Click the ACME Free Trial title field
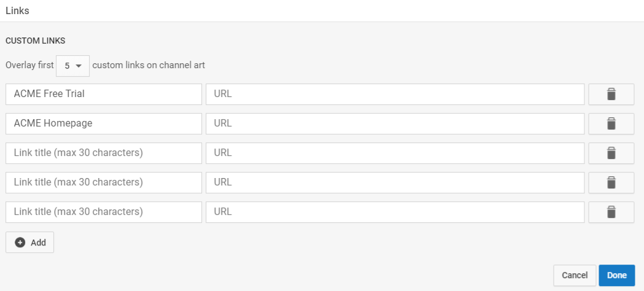 point(104,95)
